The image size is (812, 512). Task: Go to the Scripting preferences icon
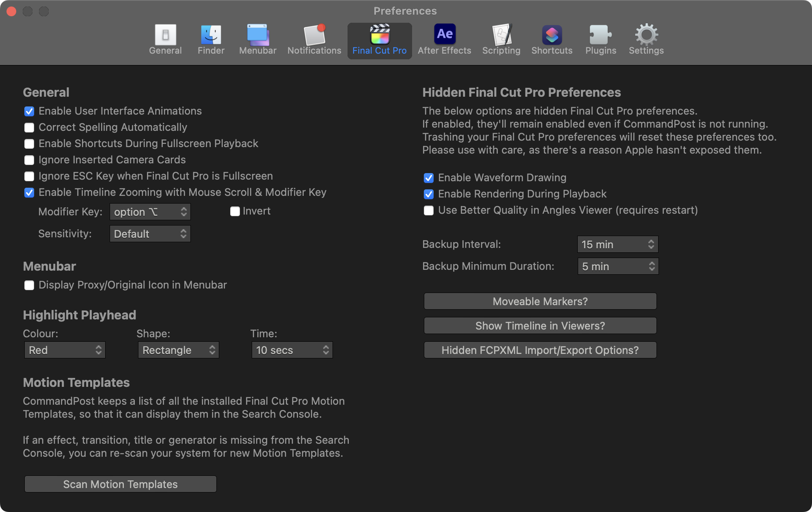pyautogui.click(x=501, y=39)
